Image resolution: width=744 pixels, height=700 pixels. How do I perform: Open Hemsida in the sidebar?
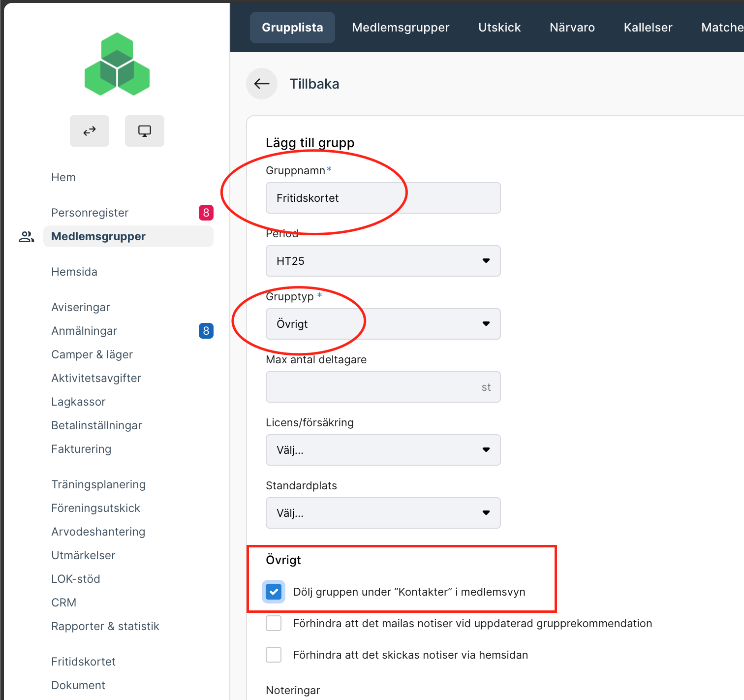coord(74,272)
